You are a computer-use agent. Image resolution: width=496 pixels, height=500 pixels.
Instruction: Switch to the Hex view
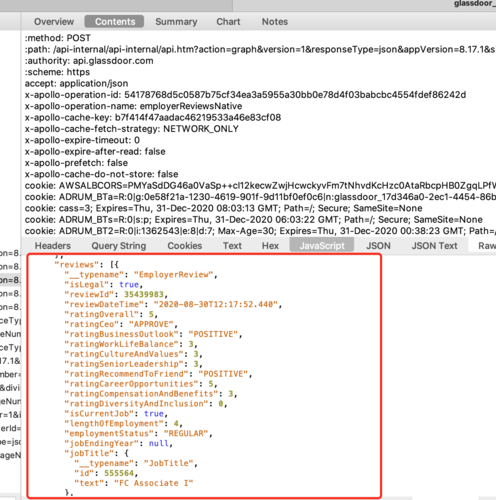coord(270,246)
